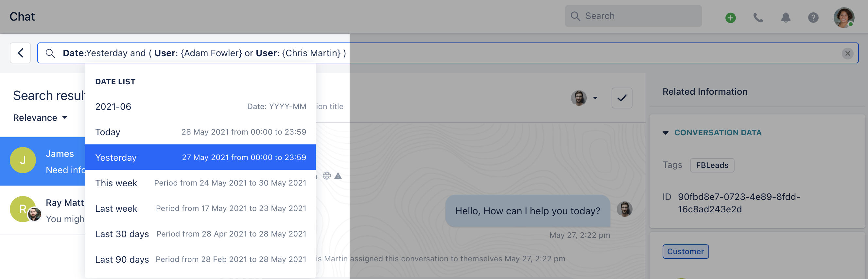Image resolution: width=868 pixels, height=279 pixels.
Task: Click the FBLeads tag
Action: coord(712,165)
